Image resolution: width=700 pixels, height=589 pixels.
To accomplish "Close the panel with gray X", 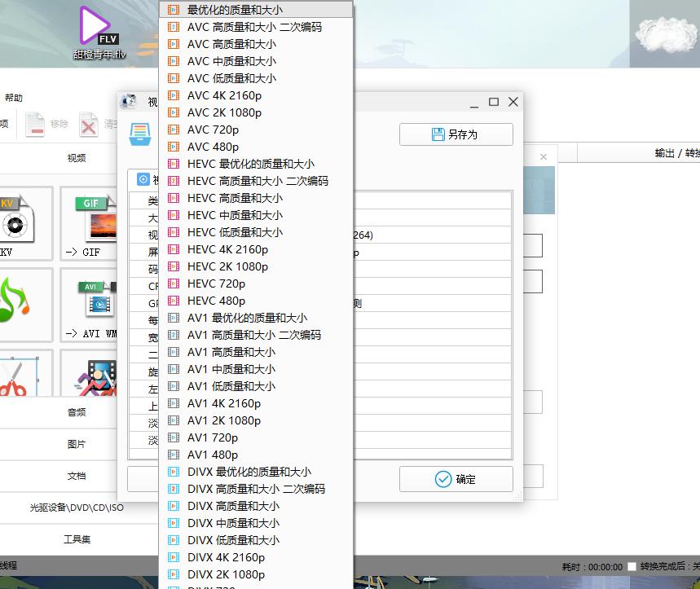I will pos(544,156).
